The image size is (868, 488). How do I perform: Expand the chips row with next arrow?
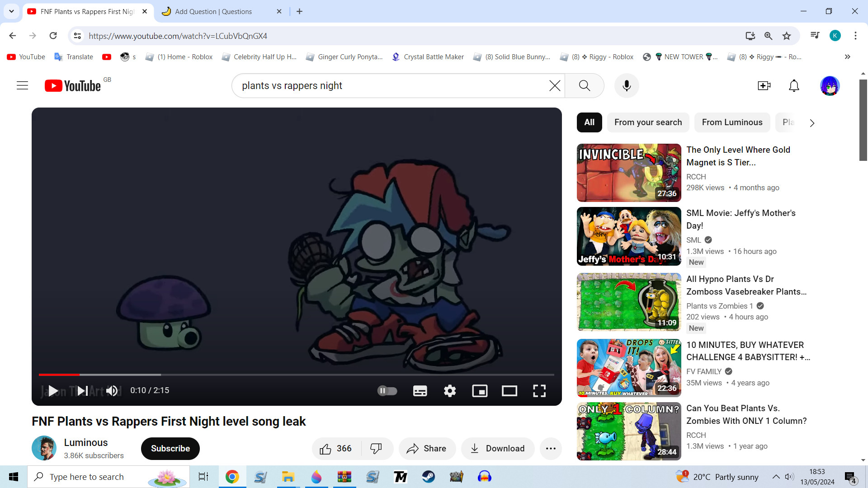pyautogui.click(x=812, y=123)
